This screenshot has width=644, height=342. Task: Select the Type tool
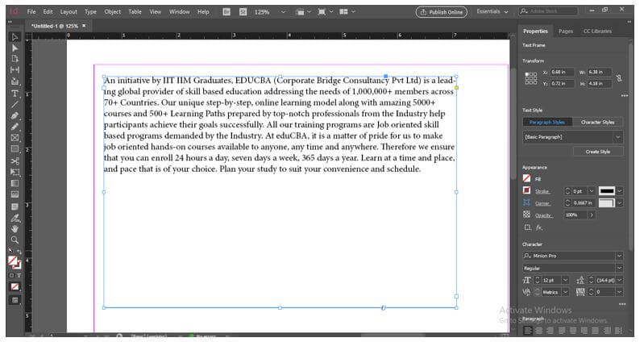point(15,94)
